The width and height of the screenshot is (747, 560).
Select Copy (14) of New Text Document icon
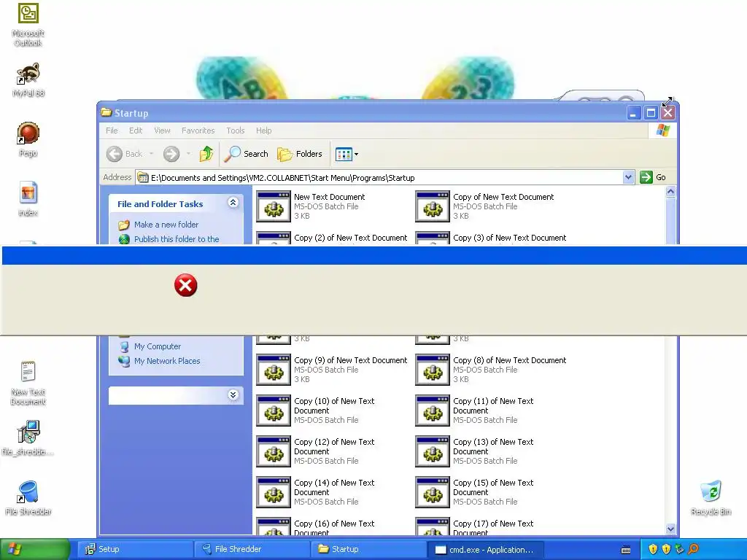(x=274, y=492)
